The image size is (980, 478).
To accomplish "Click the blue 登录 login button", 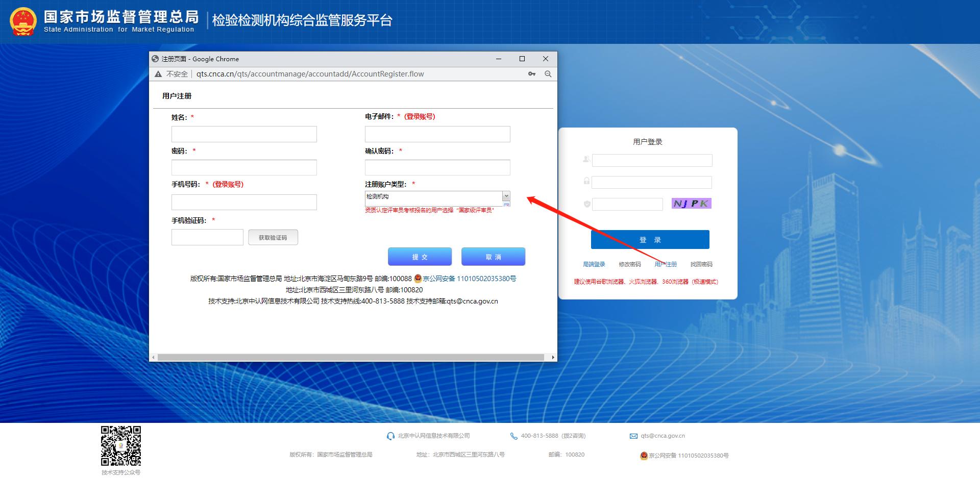I will [x=650, y=239].
